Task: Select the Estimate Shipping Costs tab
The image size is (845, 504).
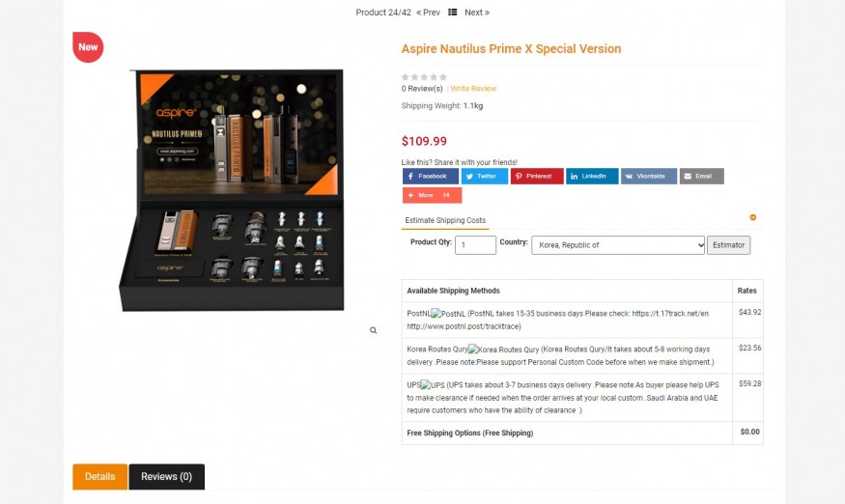Action: pyautogui.click(x=445, y=221)
